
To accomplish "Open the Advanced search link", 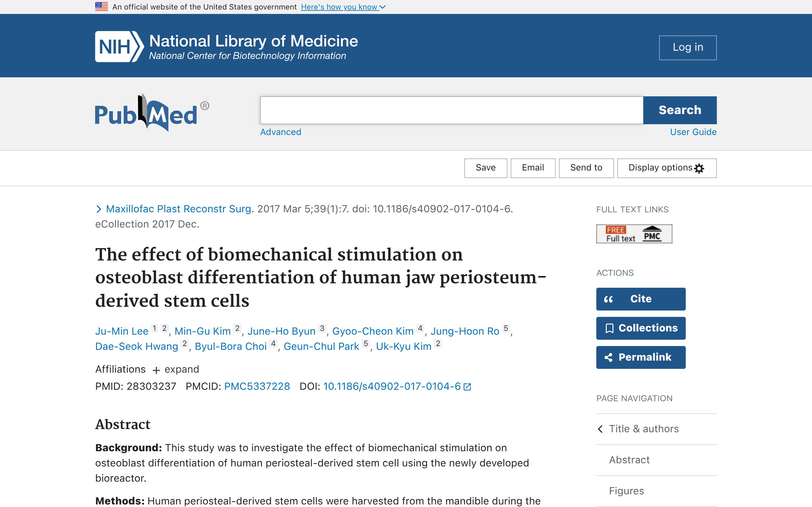I will coord(280,132).
